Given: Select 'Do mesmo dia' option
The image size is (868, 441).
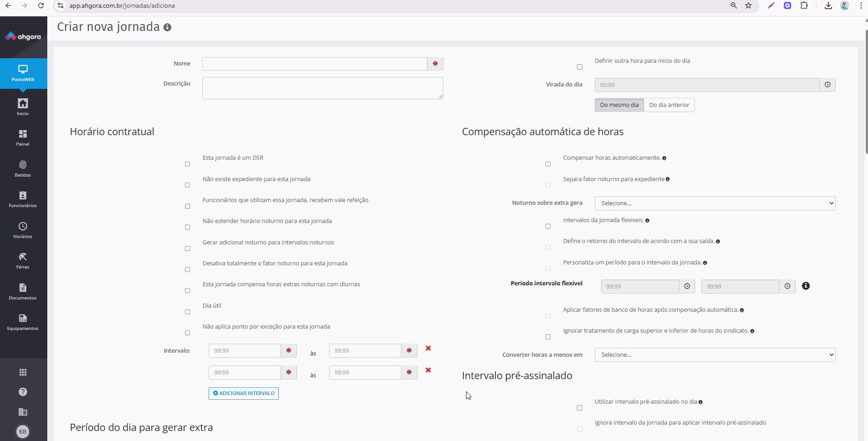Looking at the screenshot, I should tap(619, 105).
